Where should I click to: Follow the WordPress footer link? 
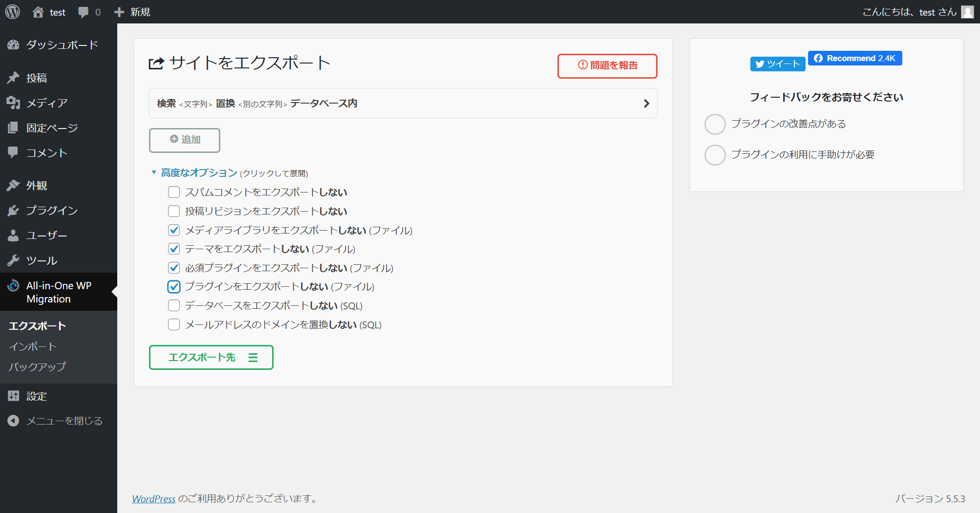tap(154, 498)
